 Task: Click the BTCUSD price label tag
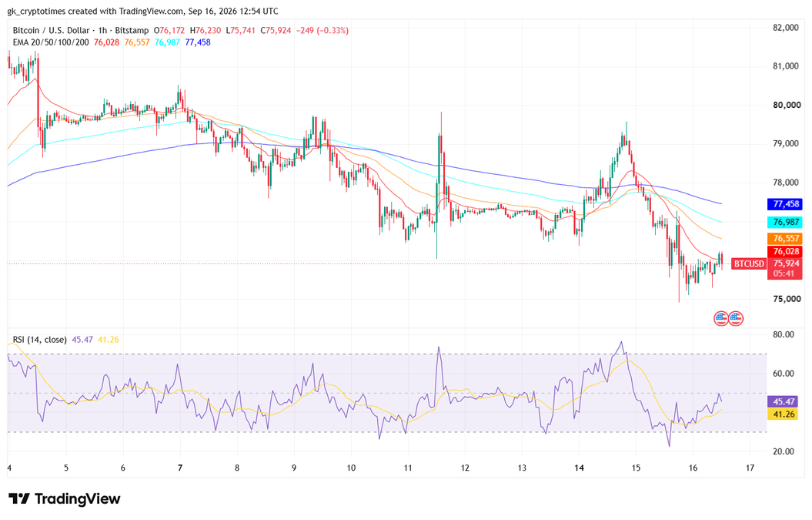[x=749, y=264]
